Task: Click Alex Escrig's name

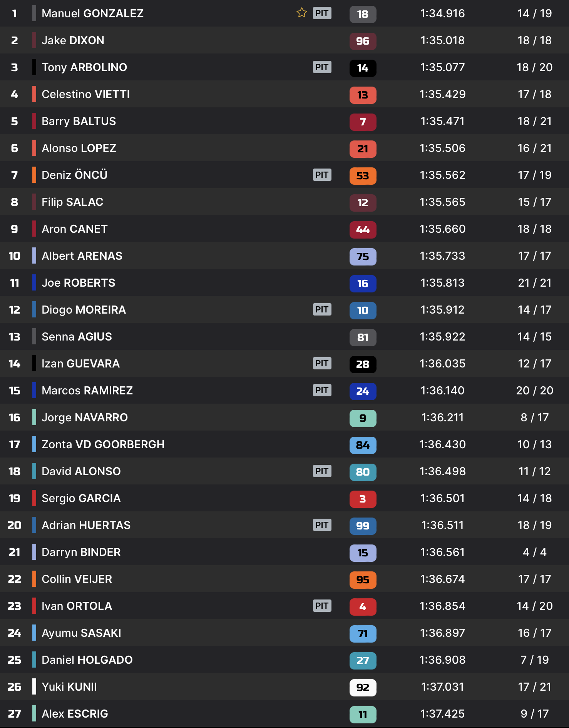Action: point(75,714)
